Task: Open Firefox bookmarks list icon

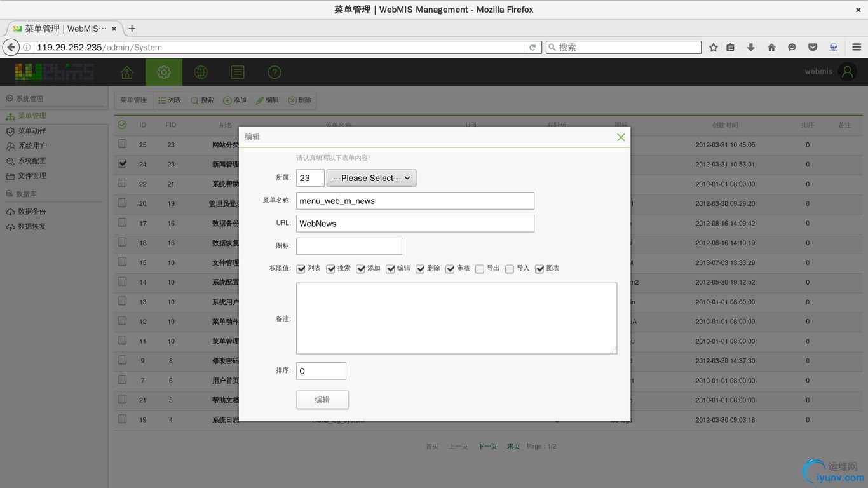Action: click(731, 47)
